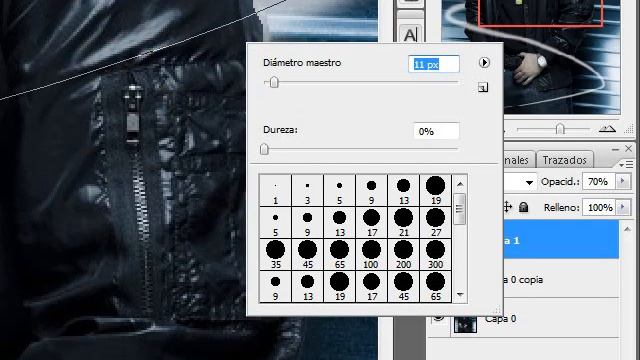Select the Type tool in toolbox
This screenshot has height=360, width=640.
410,34
